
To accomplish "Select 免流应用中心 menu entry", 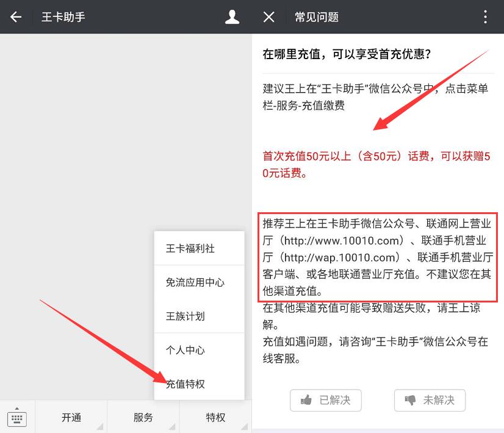I will pyautogui.click(x=200, y=282).
